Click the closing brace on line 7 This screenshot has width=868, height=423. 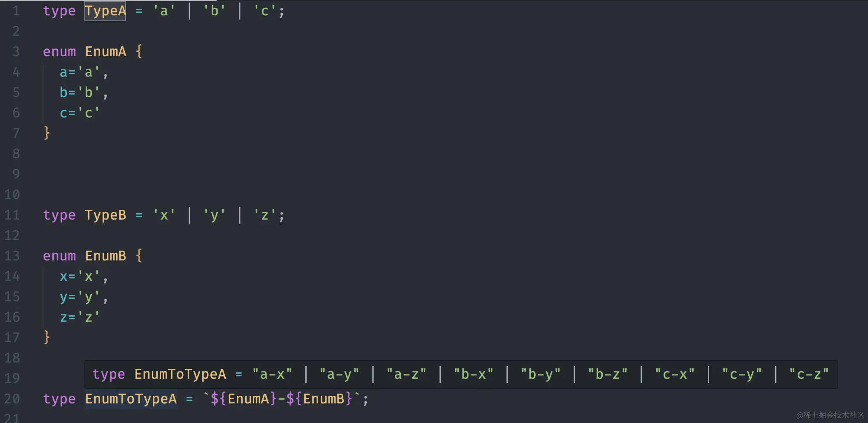(x=47, y=133)
